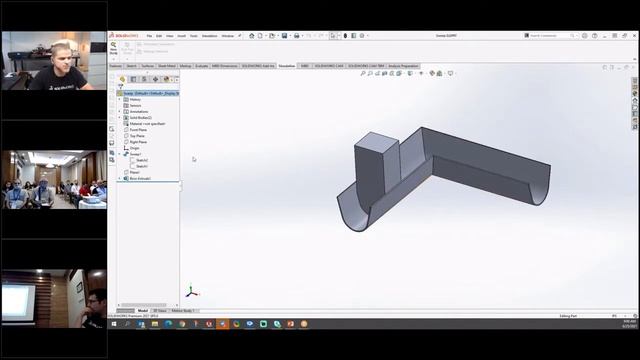This screenshot has width=640, height=360.
Task: Click the presenter webcam thumbnail at top left
Action: click(54, 61)
